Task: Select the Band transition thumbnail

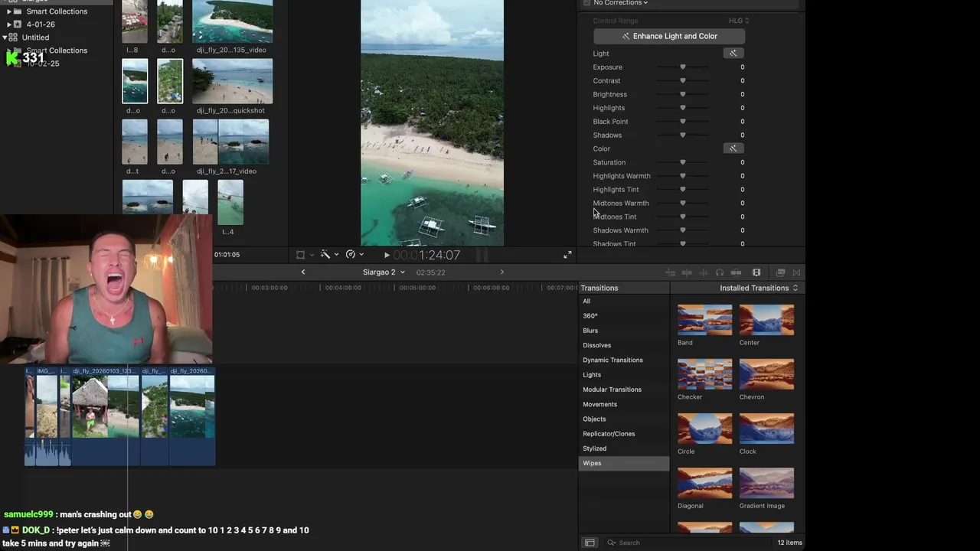Action: (704, 320)
